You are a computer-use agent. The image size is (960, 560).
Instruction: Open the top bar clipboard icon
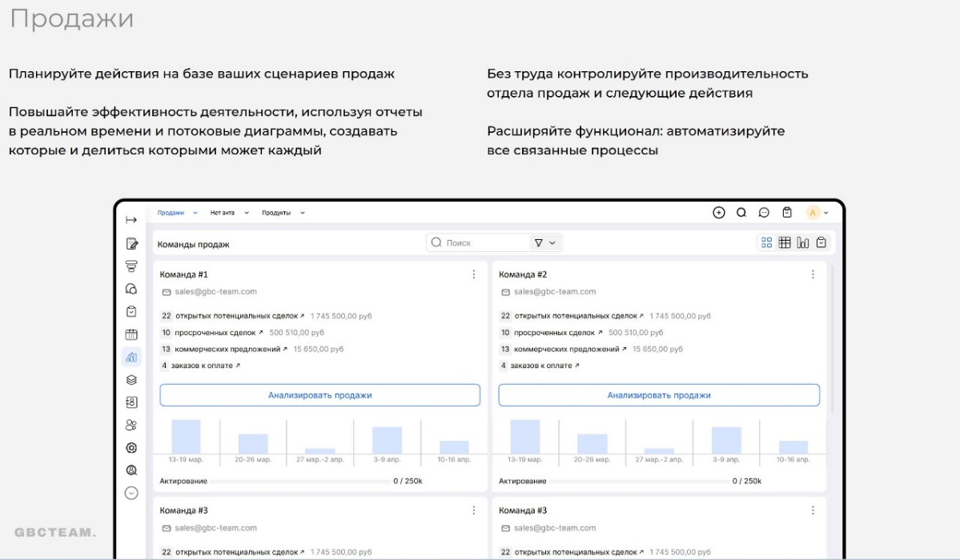[x=787, y=212]
